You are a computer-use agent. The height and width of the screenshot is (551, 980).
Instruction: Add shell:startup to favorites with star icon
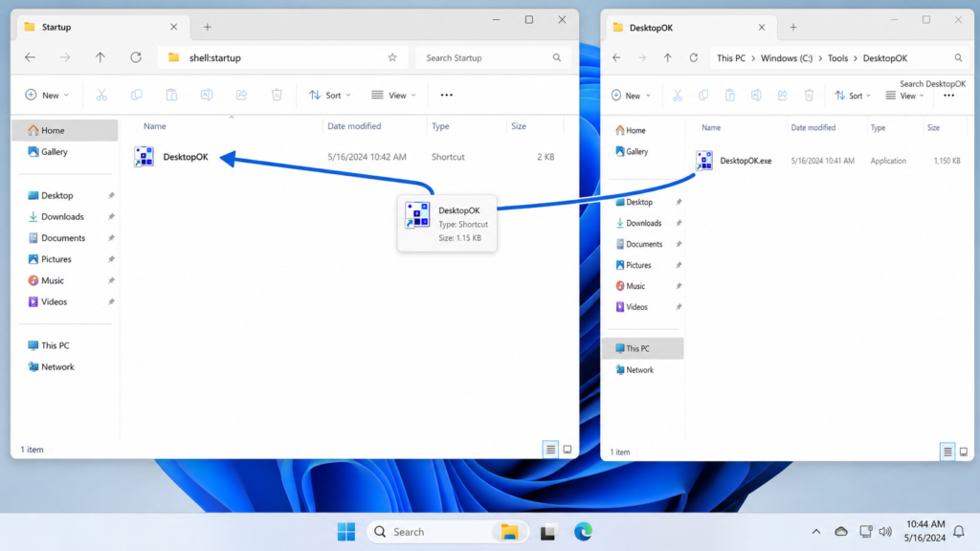pos(392,57)
